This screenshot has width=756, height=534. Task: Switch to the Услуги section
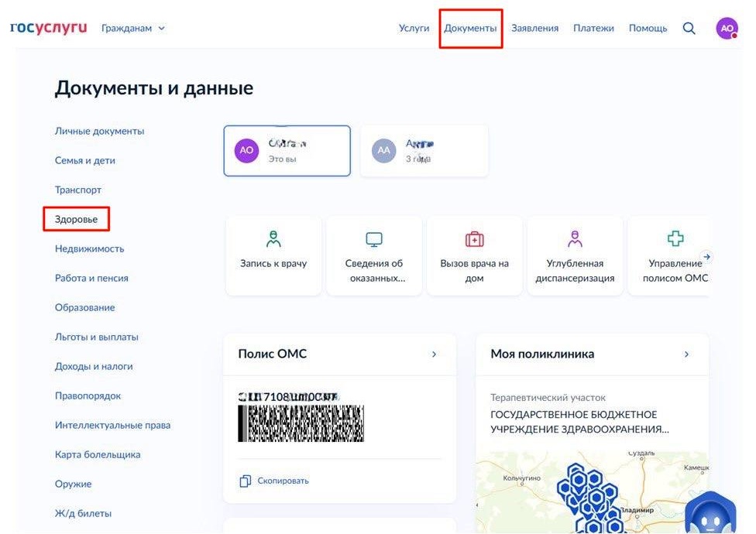pyautogui.click(x=414, y=28)
